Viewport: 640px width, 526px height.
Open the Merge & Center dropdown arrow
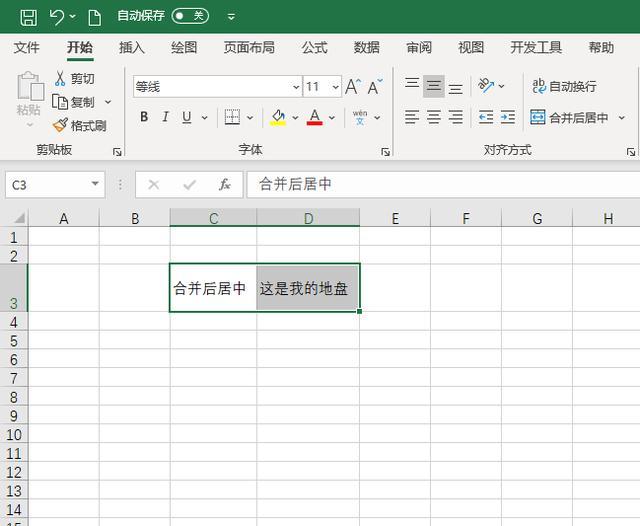point(621,117)
